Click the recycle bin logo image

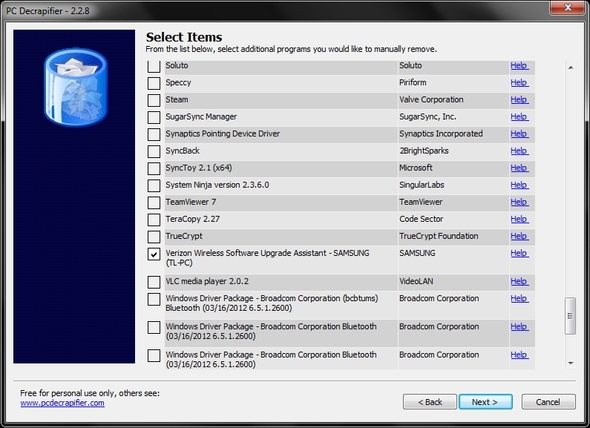76,87
